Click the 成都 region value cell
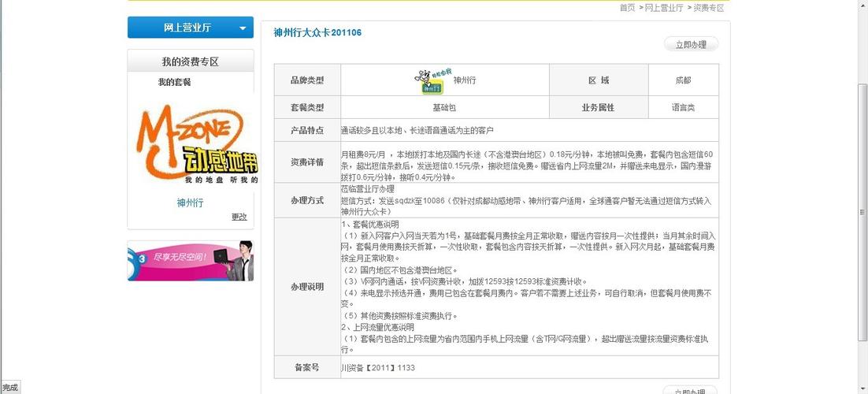The image size is (868, 394). (x=683, y=80)
